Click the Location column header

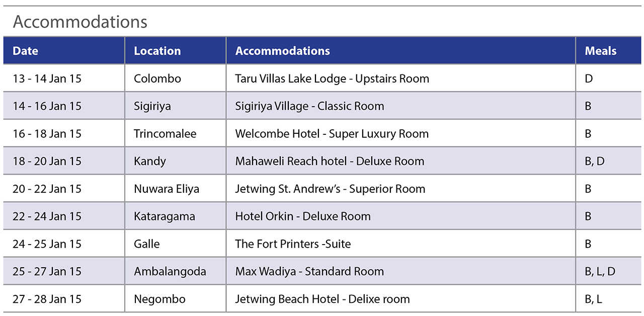(157, 51)
